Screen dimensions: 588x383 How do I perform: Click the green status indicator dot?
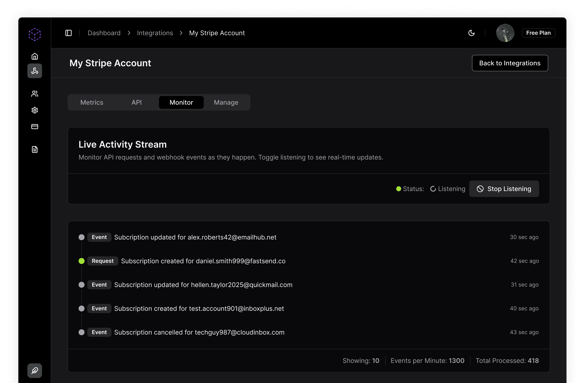[x=398, y=189]
